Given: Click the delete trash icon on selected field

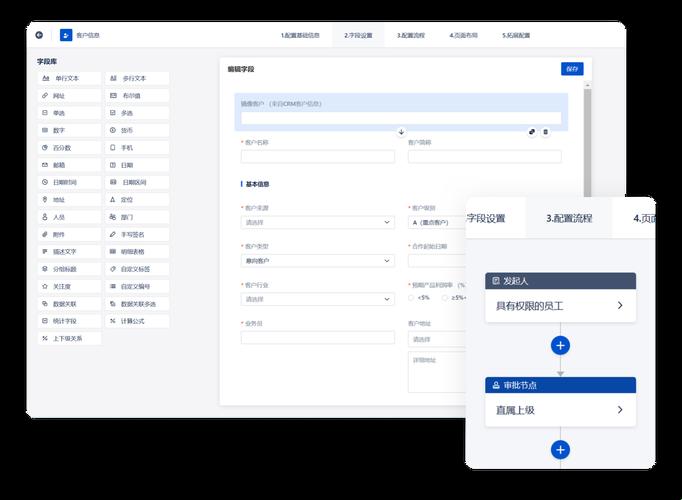Looking at the screenshot, I should pos(545,132).
